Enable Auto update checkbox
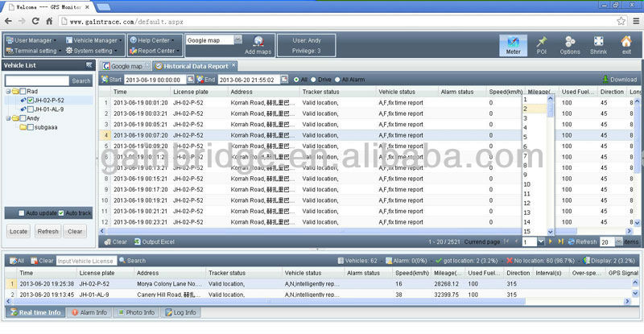The width and height of the screenshot is (644, 334). (x=22, y=212)
